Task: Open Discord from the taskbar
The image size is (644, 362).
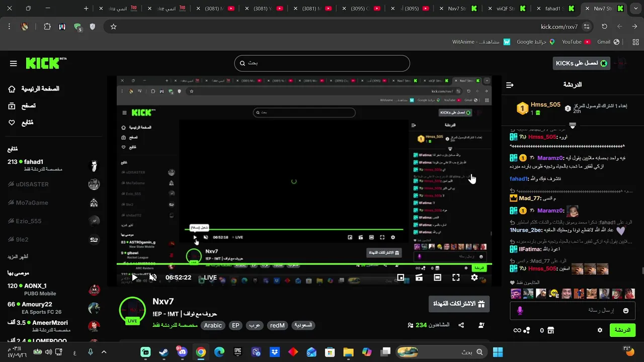Action: 182,352
